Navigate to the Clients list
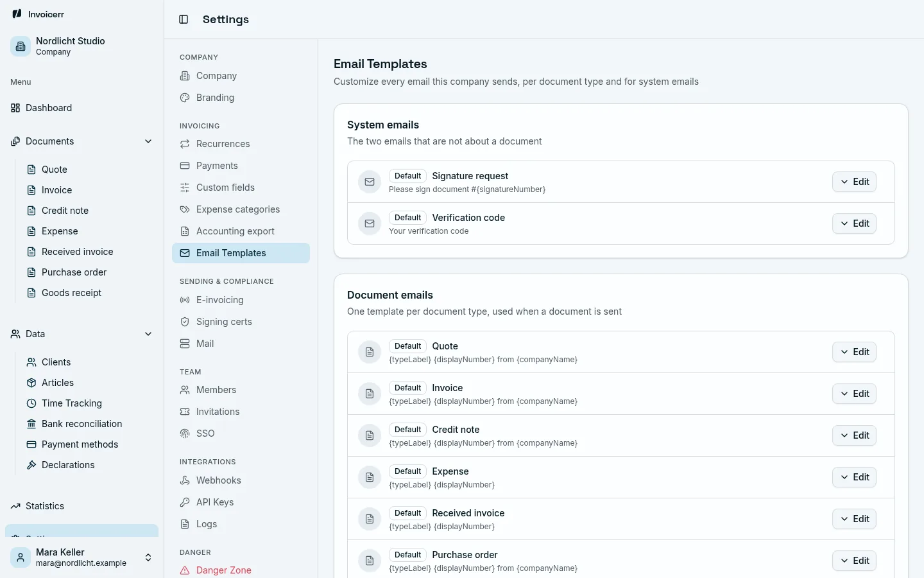The height and width of the screenshot is (578, 924). coord(89,362)
